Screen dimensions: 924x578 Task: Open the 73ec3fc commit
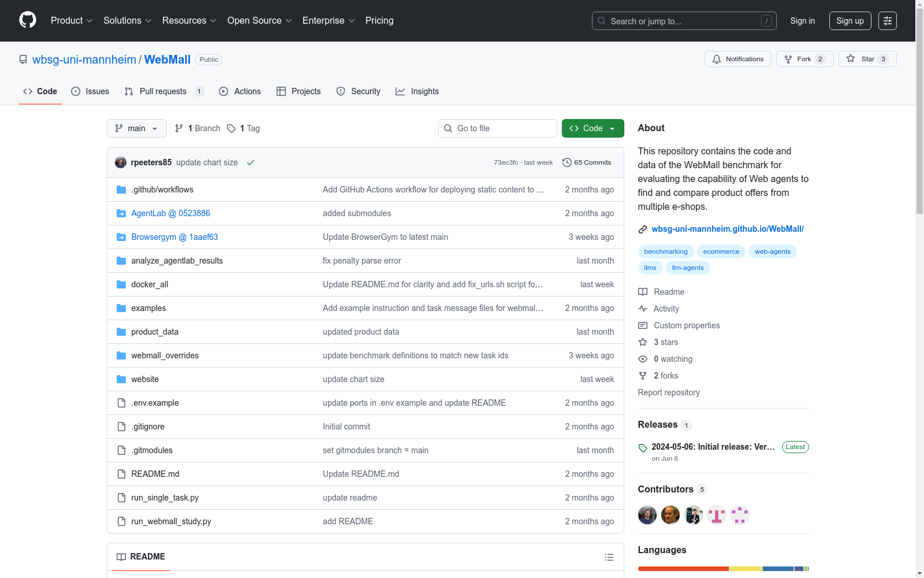tap(506, 162)
